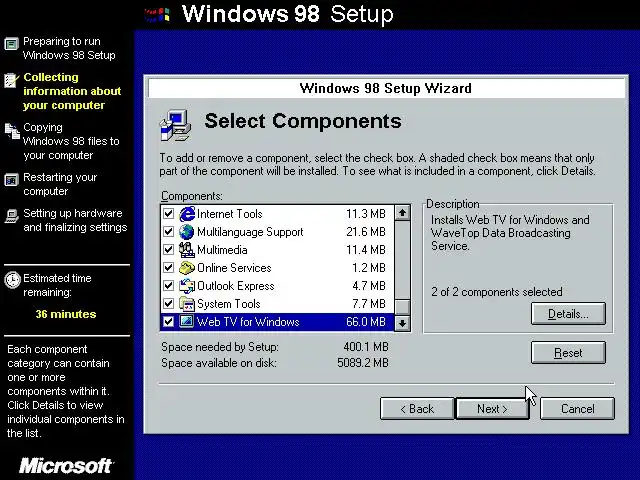Click the Multimedia component icon
The image size is (640, 480).
pos(187,250)
